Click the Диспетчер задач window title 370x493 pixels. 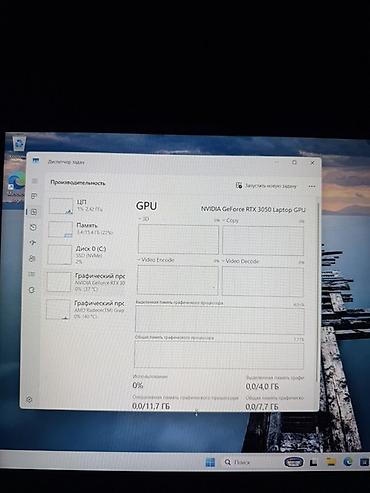[66, 162]
